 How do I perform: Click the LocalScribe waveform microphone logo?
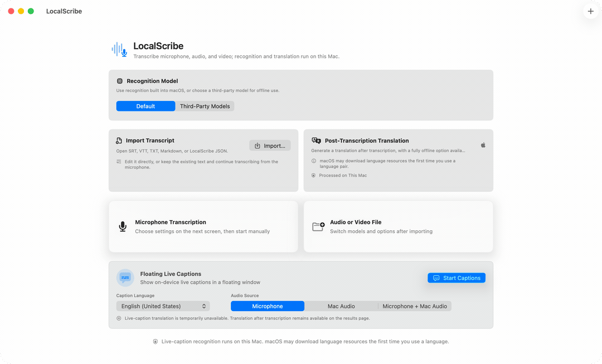pyautogui.click(x=119, y=50)
